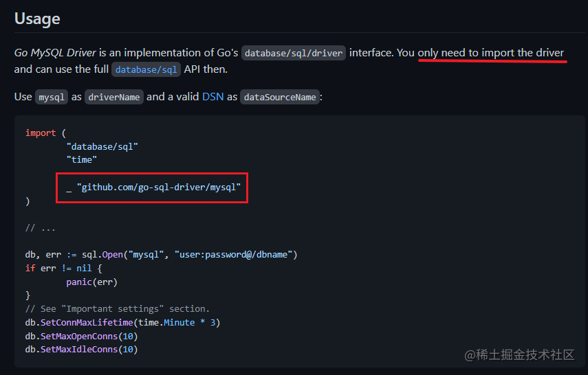Click the "Go MySQL Driver" italic text

pos(55,53)
